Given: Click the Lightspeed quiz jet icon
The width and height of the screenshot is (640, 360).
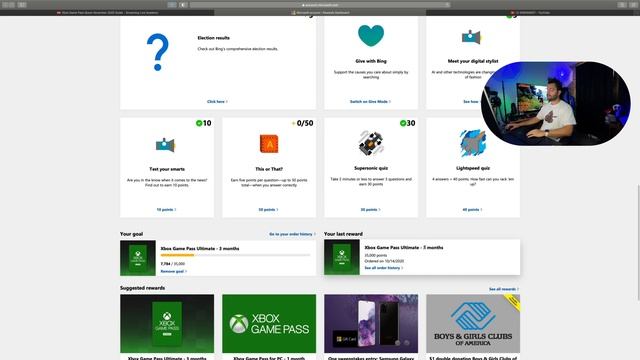Looking at the screenshot, I should 473,143.
